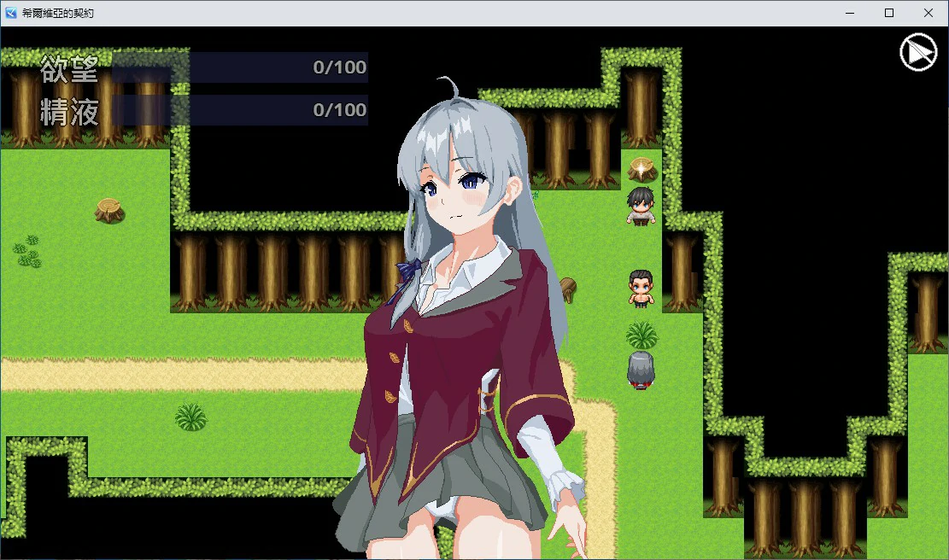This screenshot has height=560, width=949.
Task: Click the 希爾維亞的契約 title text
Action: (x=60, y=13)
